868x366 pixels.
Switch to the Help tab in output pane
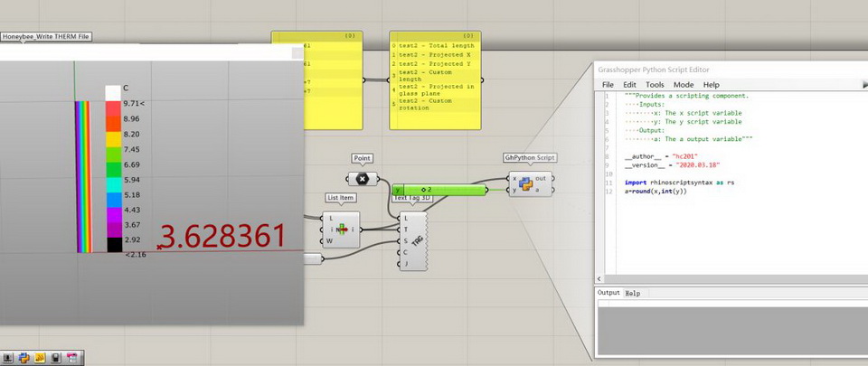(633, 293)
